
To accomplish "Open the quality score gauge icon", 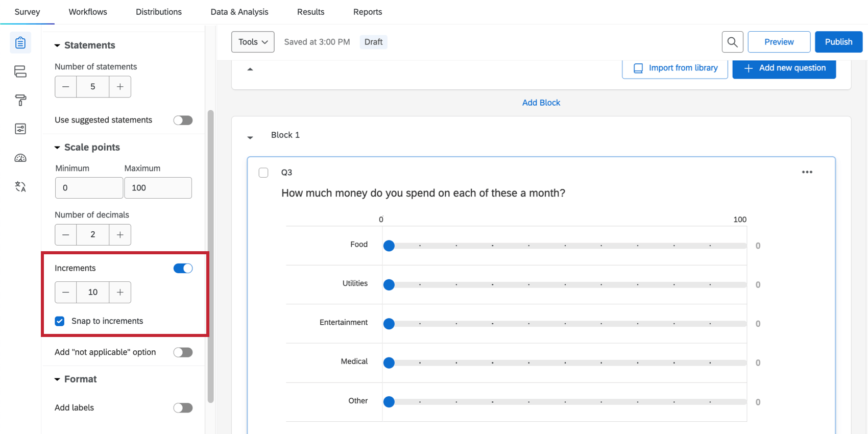I will point(20,158).
